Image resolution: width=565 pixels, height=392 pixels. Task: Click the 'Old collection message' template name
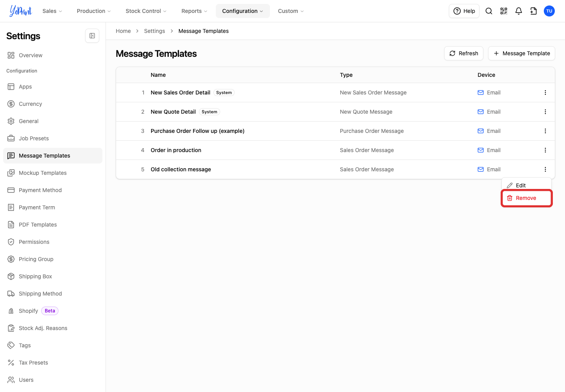pyautogui.click(x=181, y=169)
